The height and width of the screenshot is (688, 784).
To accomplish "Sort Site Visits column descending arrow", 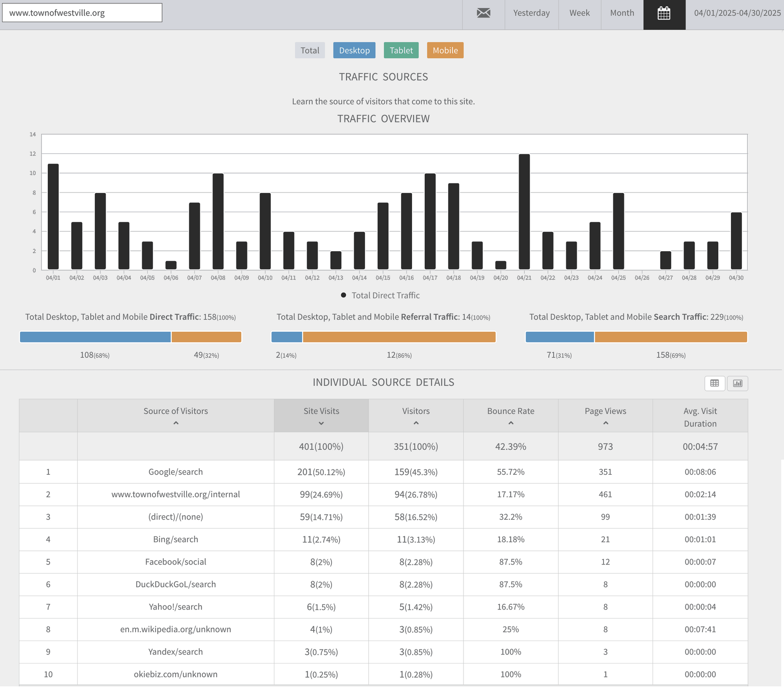I will click(x=321, y=423).
